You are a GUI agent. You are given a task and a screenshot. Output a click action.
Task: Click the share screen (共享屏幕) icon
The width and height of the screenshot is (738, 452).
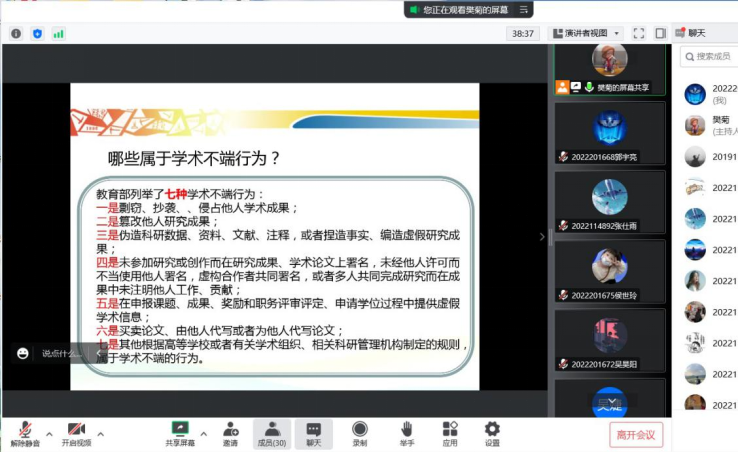(x=180, y=433)
